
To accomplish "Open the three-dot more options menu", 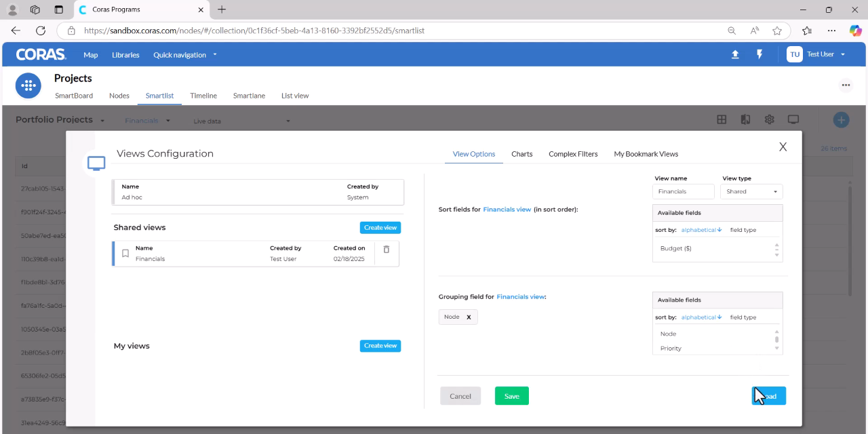I will pyautogui.click(x=846, y=85).
